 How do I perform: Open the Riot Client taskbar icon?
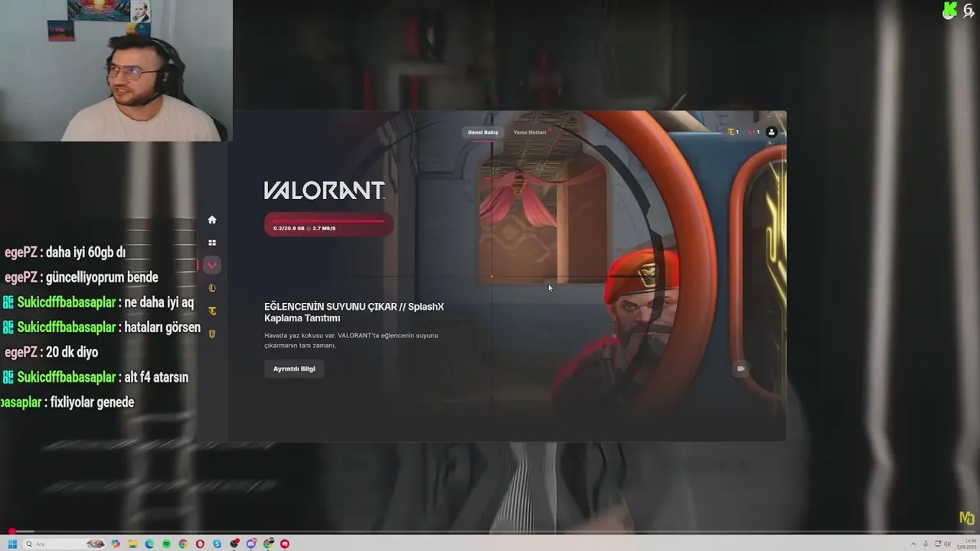(x=285, y=544)
